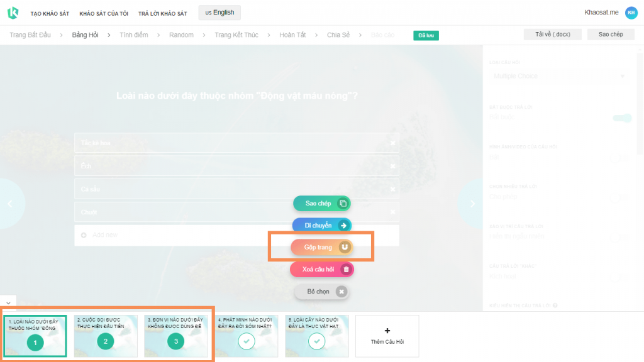Edit the question title about Động vật máu nóng
Screen dimensions: 644x362
pos(237,96)
